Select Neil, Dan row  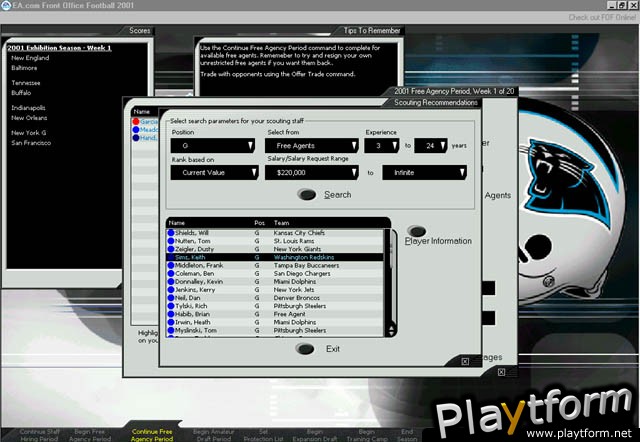276,298
